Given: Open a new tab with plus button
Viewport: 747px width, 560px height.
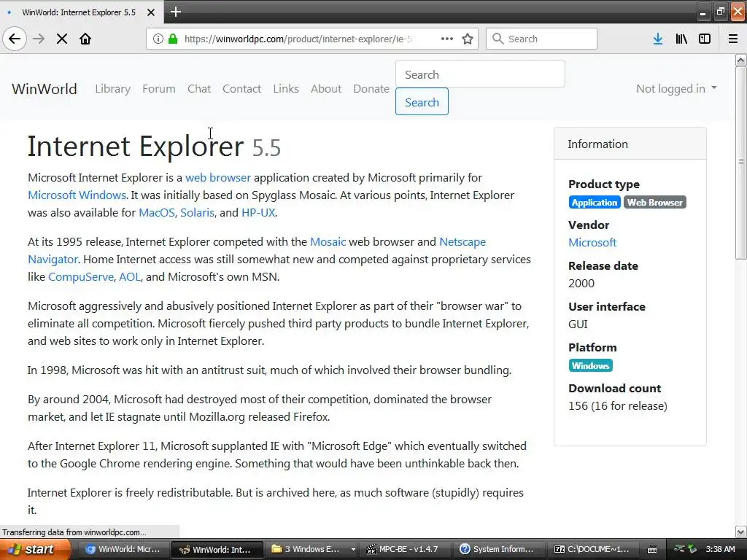Looking at the screenshot, I should coord(175,12).
